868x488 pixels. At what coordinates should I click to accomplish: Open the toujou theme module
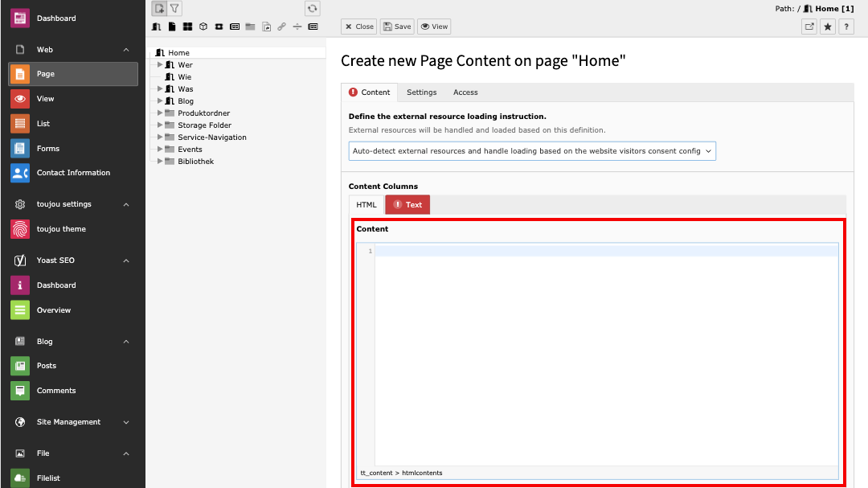(x=61, y=229)
